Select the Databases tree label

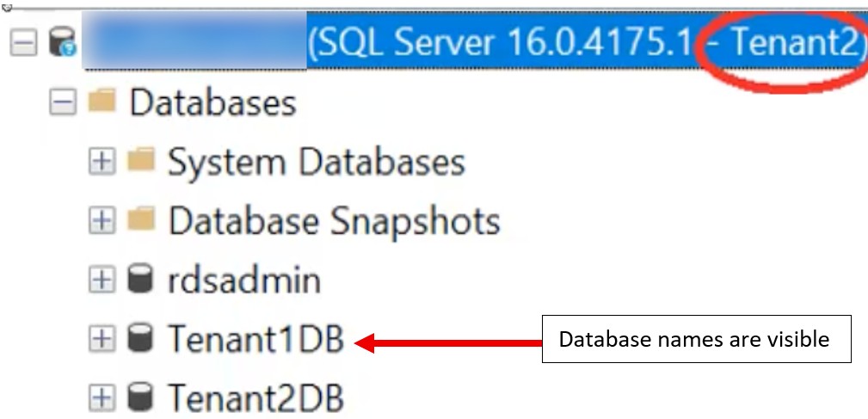coord(212,103)
